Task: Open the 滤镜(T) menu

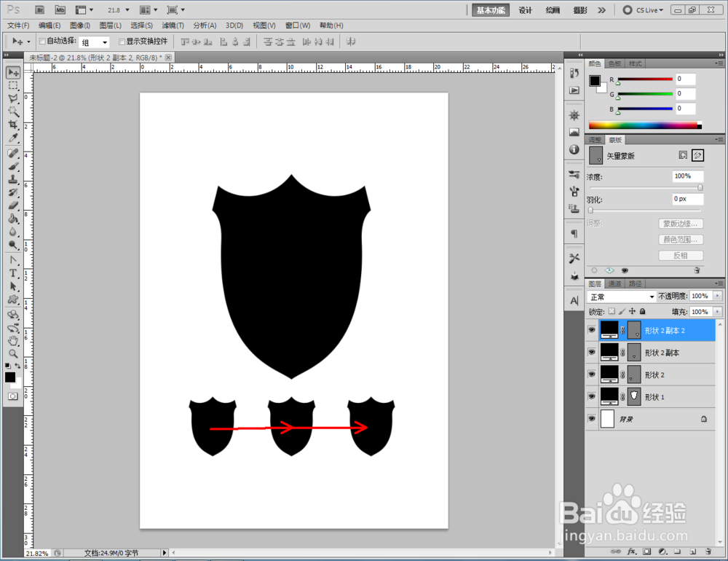Action: tap(173, 25)
